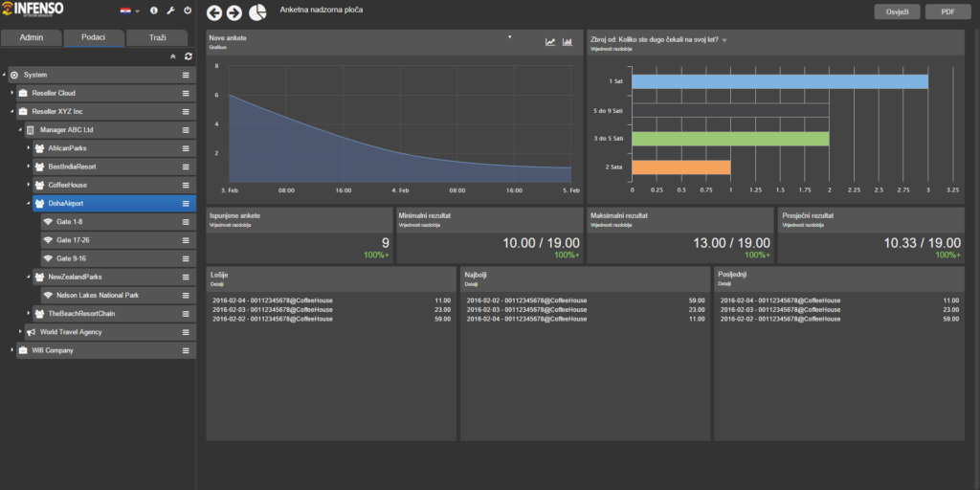Collapse Reseller XYZ Inc node

[11, 112]
